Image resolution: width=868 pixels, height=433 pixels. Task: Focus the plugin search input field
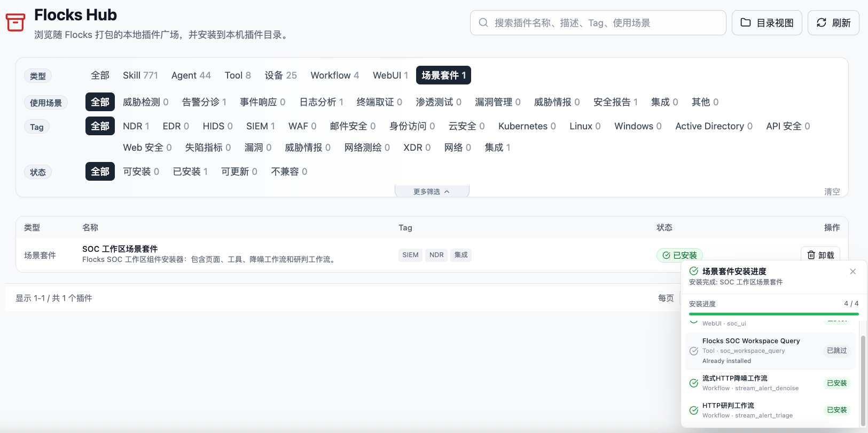coord(598,22)
